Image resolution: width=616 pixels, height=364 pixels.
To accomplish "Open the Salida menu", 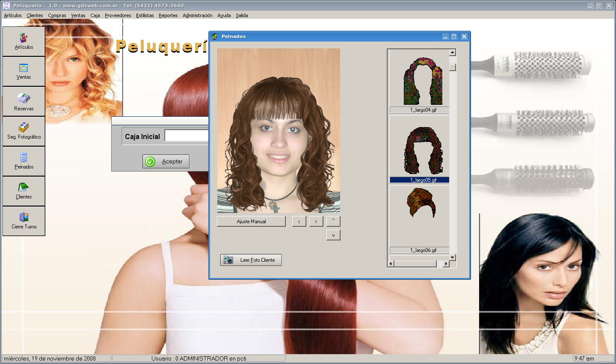I will pos(242,15).
